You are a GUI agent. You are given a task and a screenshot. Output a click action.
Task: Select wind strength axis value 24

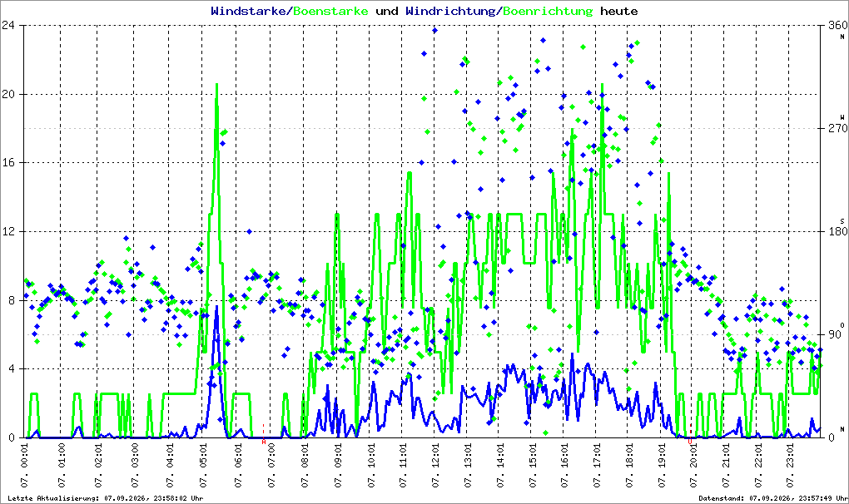click(x=7, y=25)
